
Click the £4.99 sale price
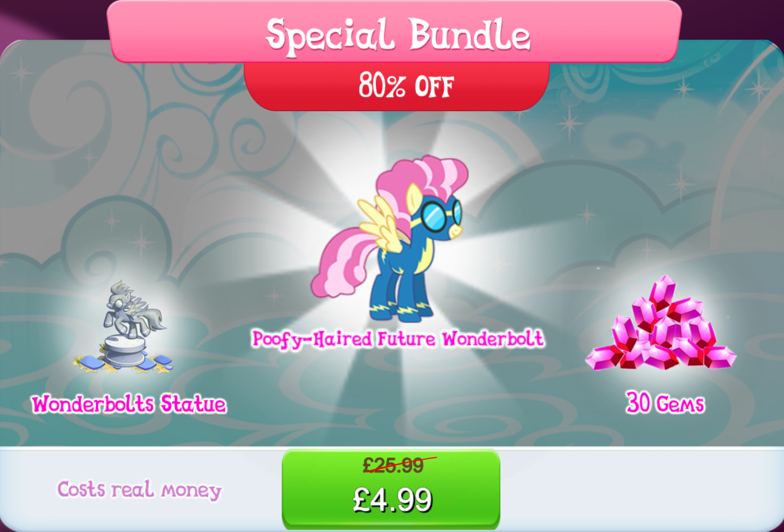[393, 499]
